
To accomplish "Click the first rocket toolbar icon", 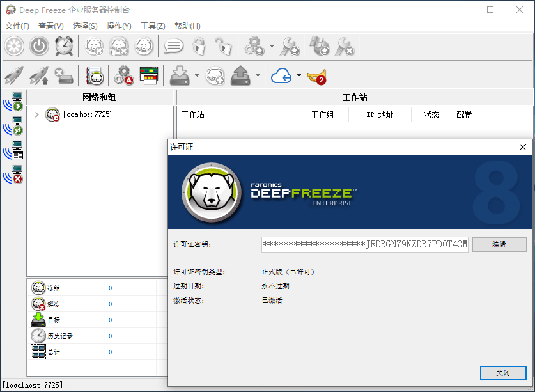I will pyautogui.click(x=14, y=75).
